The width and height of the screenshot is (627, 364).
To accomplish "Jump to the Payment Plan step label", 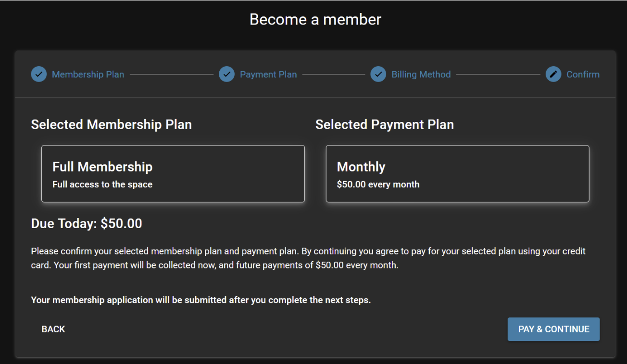I will 268,74.
